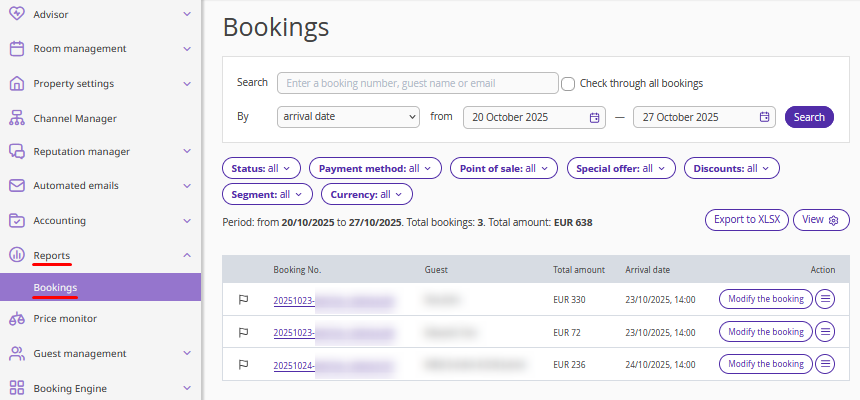Image resolution: width=860 pixels, height=400 pixels.
Task: Expand the Currency filter dropdown
Action: pos(366,194)
